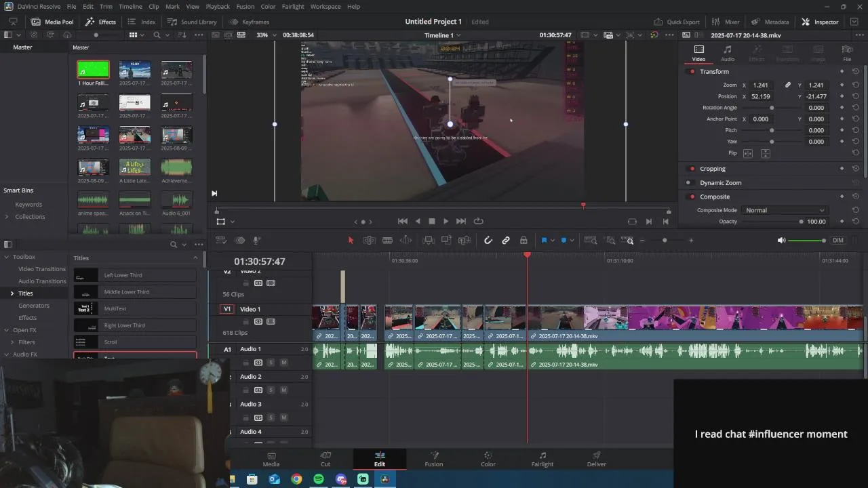
Task: Adjust the Opacity slider in Inspector
Action: 774,222
